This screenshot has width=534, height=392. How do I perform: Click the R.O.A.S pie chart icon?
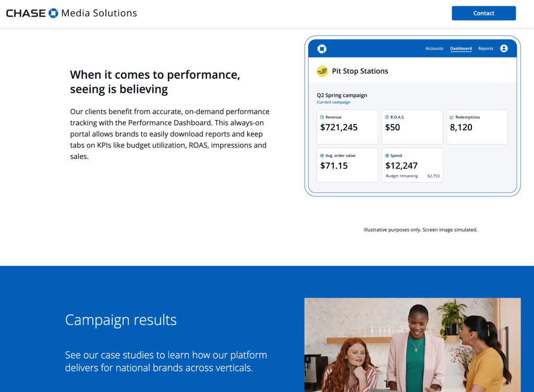point(387,117)
